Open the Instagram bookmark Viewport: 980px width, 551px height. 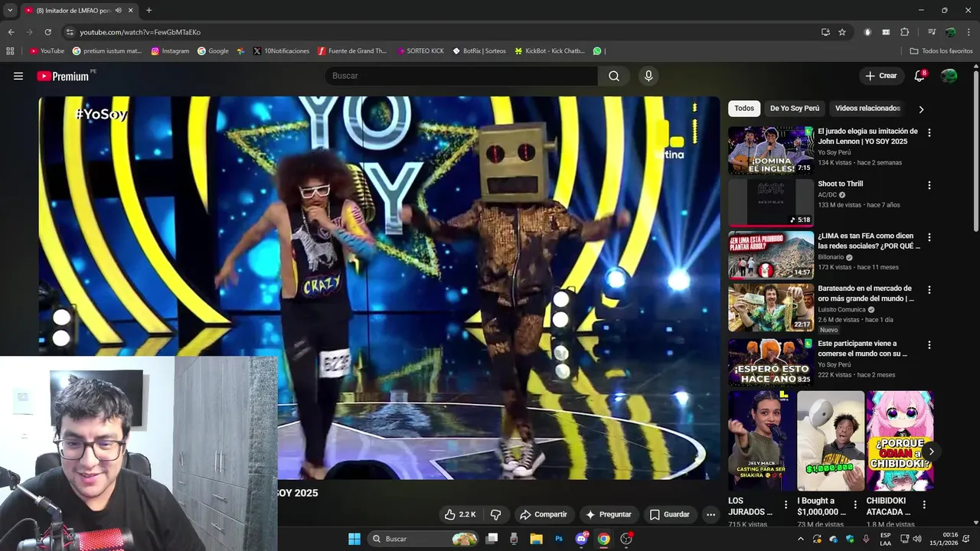coord(170,51)
